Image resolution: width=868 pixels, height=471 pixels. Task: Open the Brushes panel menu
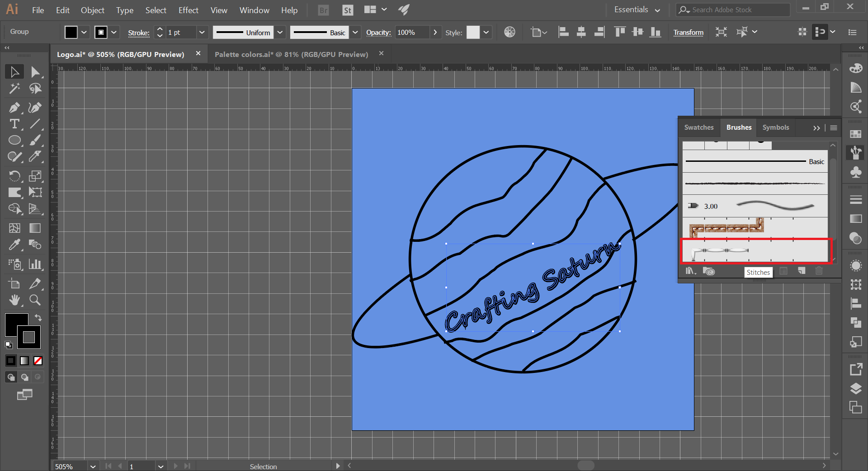tap(834, 128)
